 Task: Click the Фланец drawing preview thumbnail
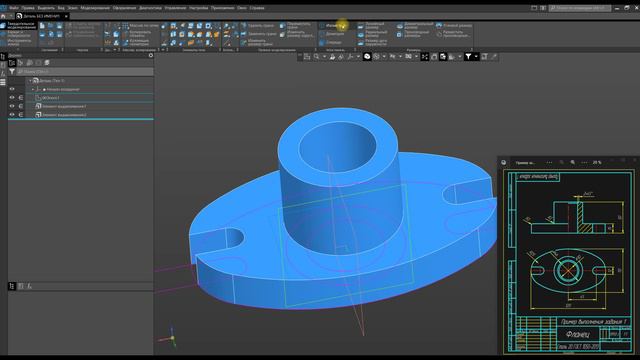point(569,261)
